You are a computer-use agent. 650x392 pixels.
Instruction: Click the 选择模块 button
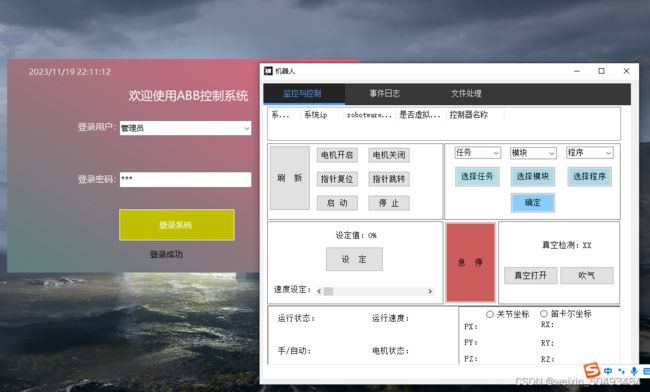(533, 177)
